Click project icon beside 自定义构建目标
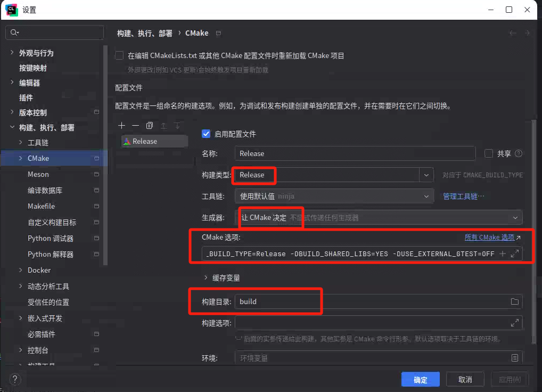 click(96, 222)
